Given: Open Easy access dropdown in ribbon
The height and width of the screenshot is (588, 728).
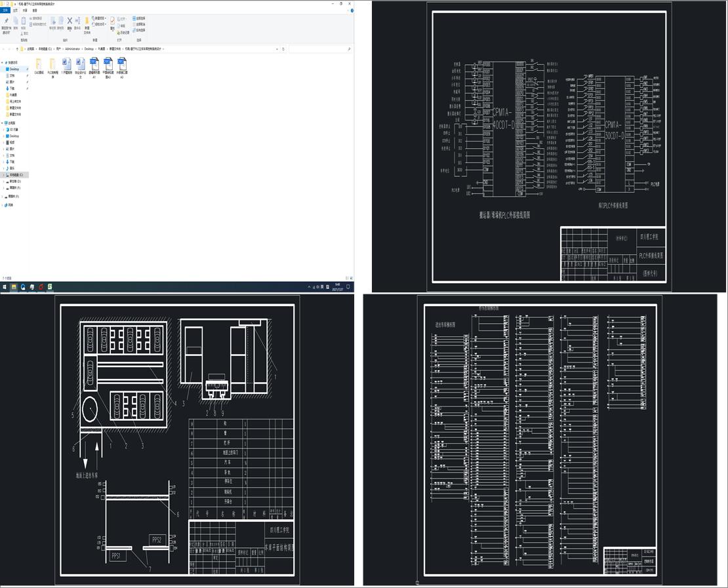Looking at the screenshot, I should 99,24.
